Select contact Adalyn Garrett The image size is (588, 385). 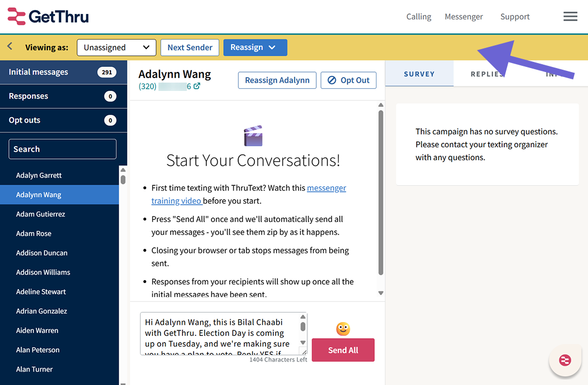pos(59,175)
